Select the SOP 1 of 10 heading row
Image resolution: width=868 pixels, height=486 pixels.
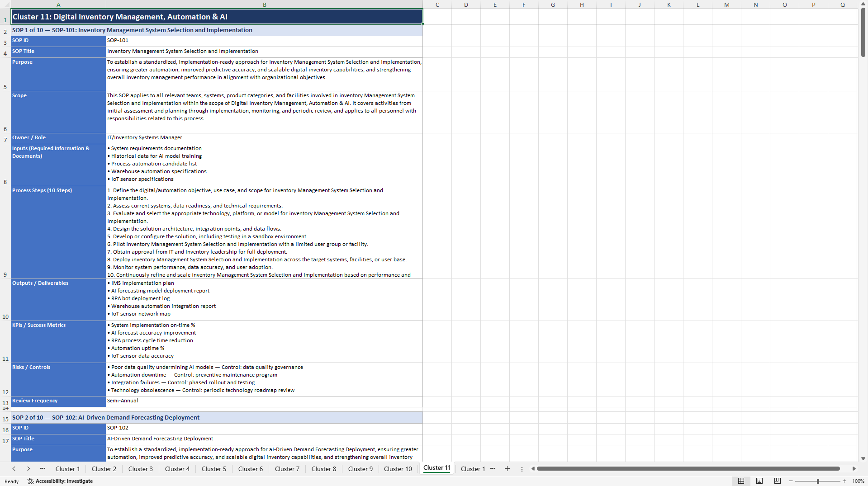(217, 30)
